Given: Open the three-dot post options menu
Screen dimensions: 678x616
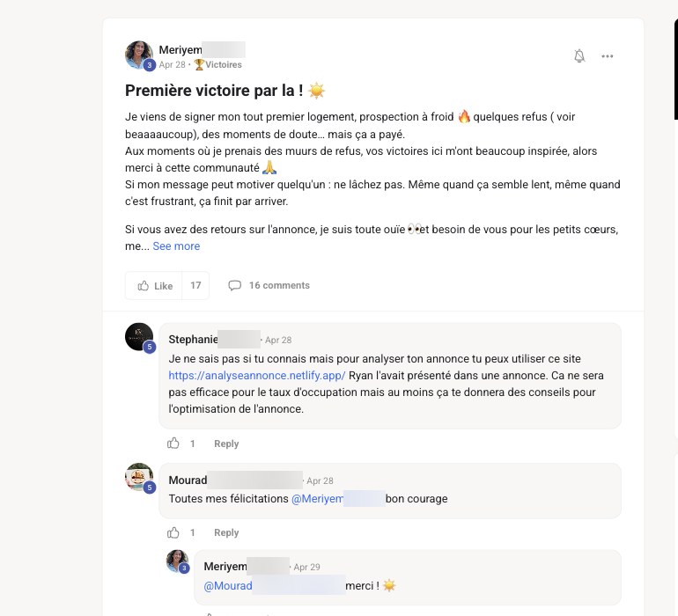Looking at the screenshot, I should 607,56.
